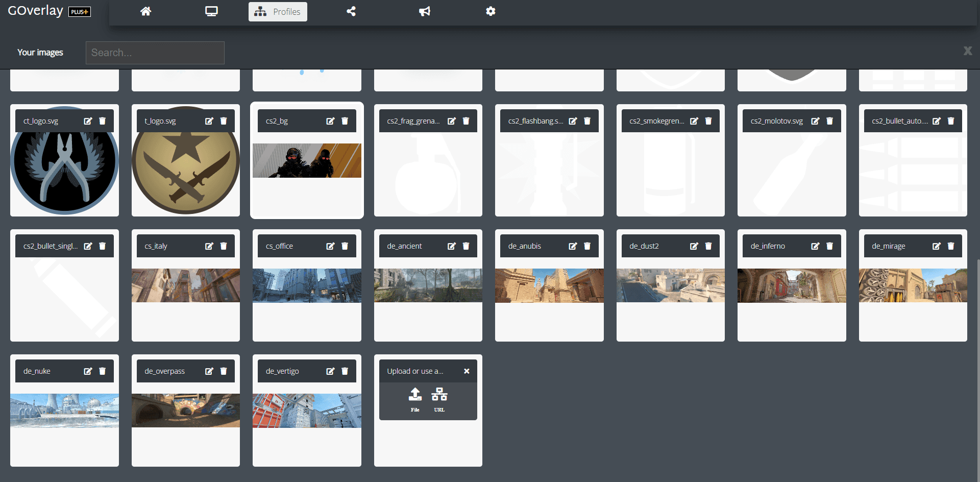Select the de_vertigo map thumbnail

tap(307, 411)
